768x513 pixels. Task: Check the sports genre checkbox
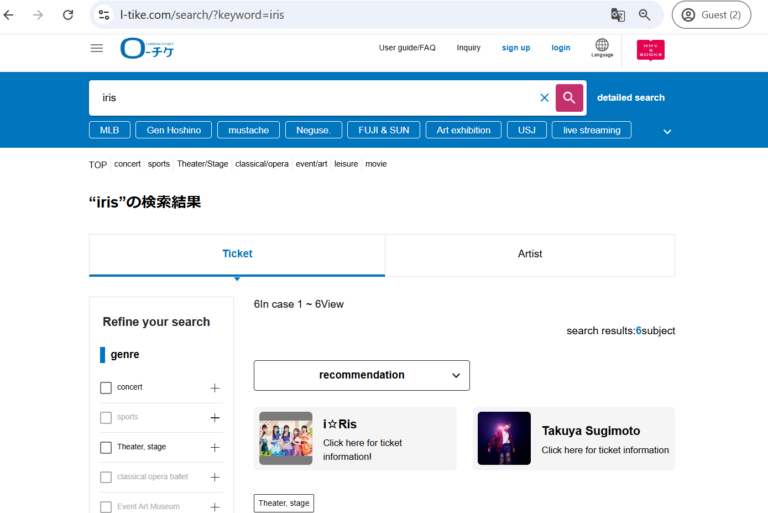[106, 418]
